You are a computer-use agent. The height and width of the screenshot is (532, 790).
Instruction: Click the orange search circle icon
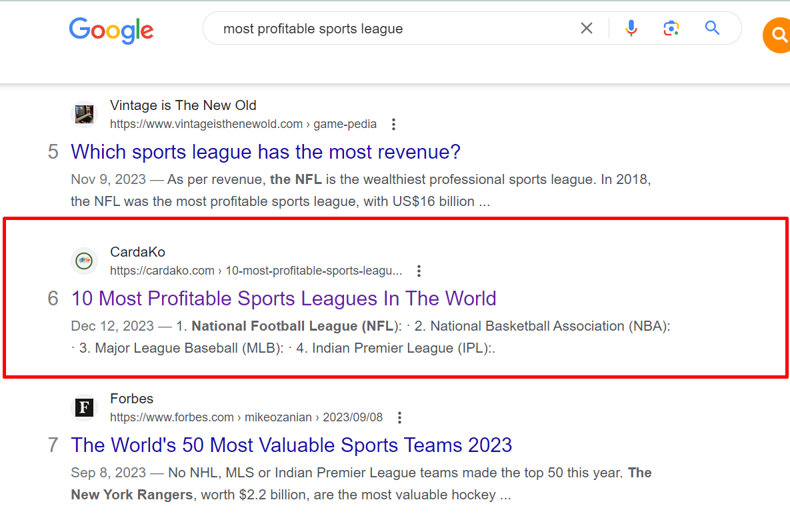coord(777,35)
